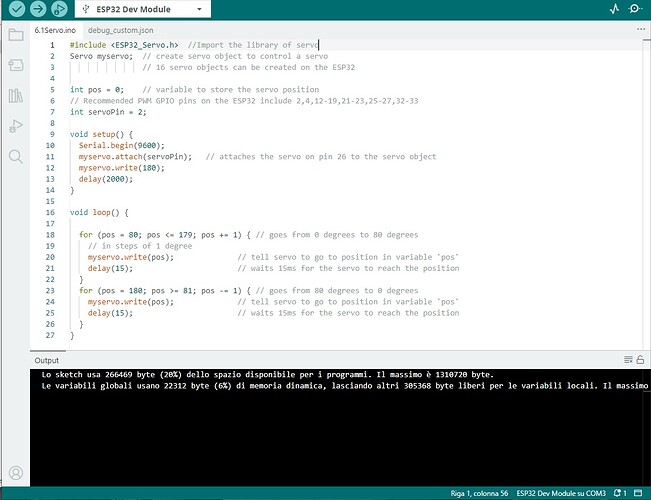Toggle word wrap in Output panel

pos(628,360)
